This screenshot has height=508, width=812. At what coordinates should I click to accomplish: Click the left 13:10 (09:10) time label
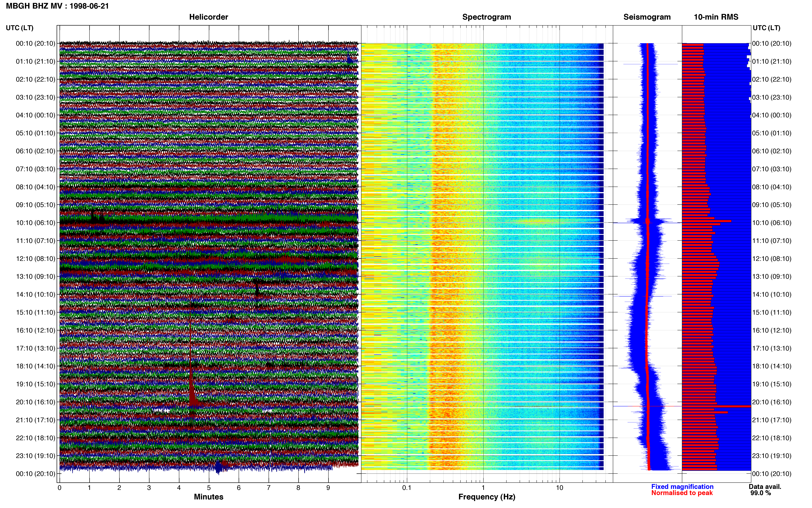point(36,277)
